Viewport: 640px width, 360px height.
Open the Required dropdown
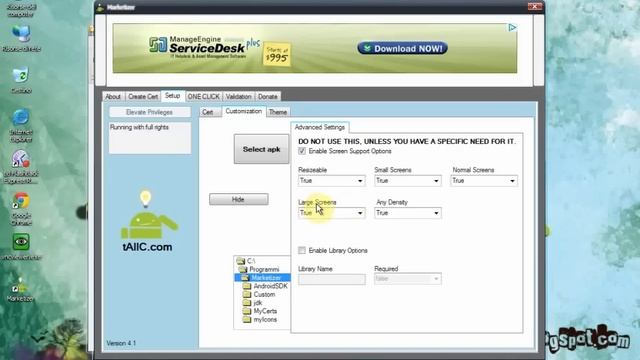408,279
